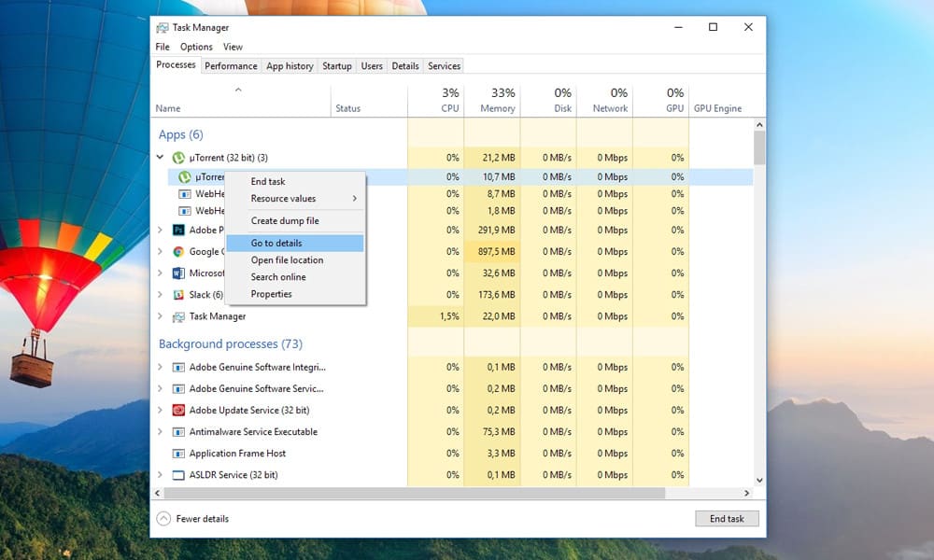Expand the Microsoft Word process group

click(160, 273)
